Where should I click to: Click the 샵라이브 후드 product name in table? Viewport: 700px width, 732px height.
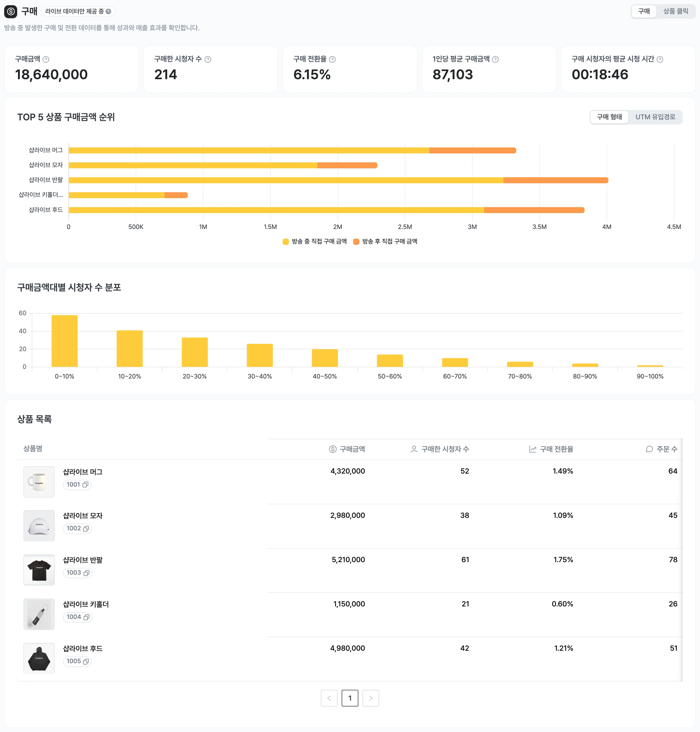pyautogui.click(x=83, y=648)
